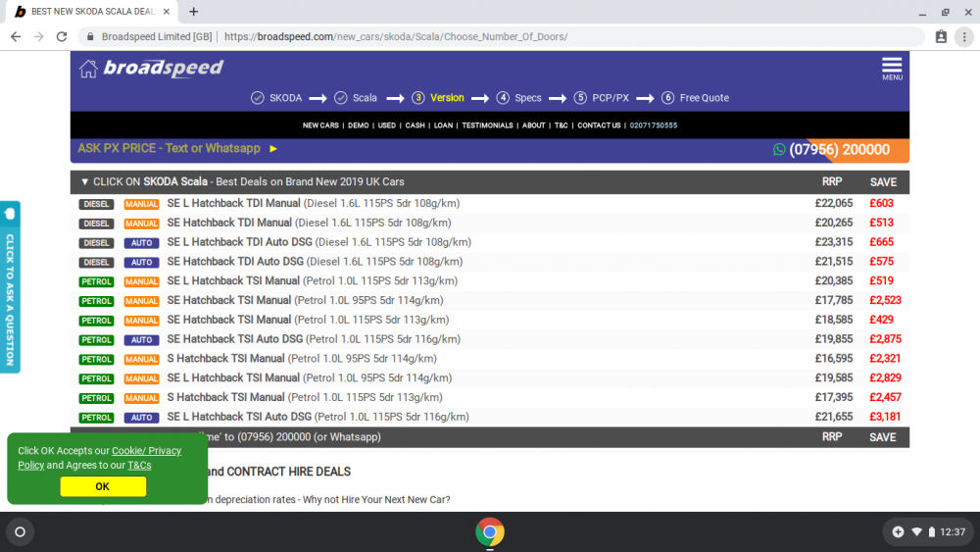Image resolution: width=980 pixels, height=552 pixels.
Task: Open a new tab with plus icon
Action: pyautogui.click(x=194, y=11)
